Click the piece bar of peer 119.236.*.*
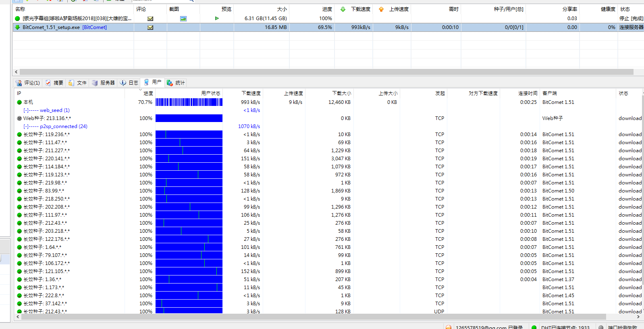Viewport: 644px width, 329px height. click(x=189, y=134)
